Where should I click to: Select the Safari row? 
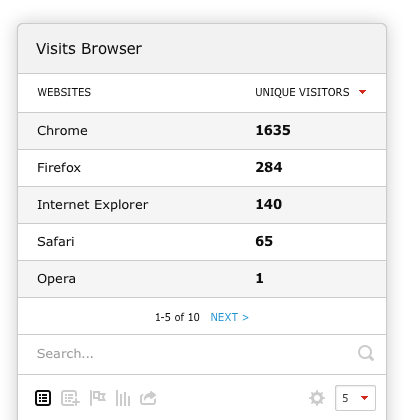click(x=202, y=242)
